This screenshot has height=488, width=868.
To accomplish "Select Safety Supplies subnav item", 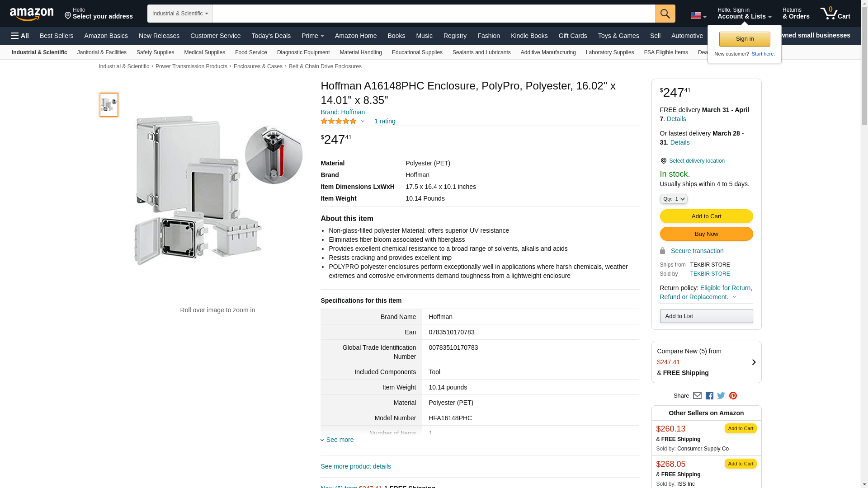I will [155, 52].
